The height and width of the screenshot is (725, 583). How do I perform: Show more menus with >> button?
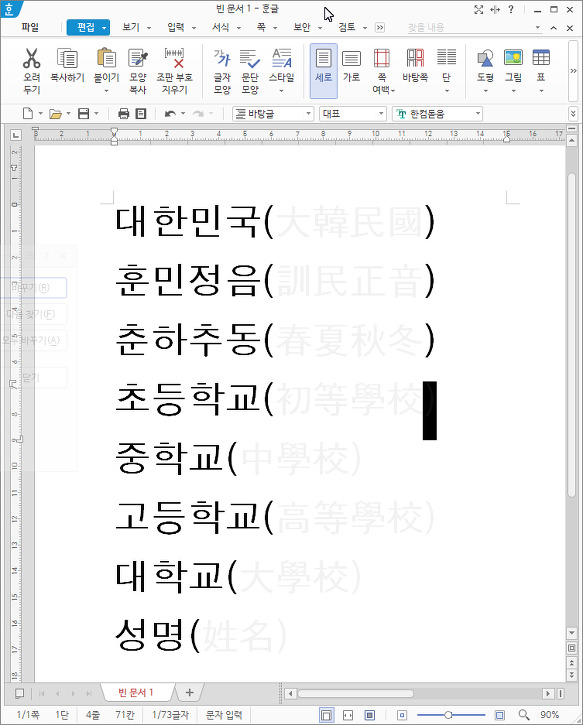pyautogui.click(x=380, y=28)
